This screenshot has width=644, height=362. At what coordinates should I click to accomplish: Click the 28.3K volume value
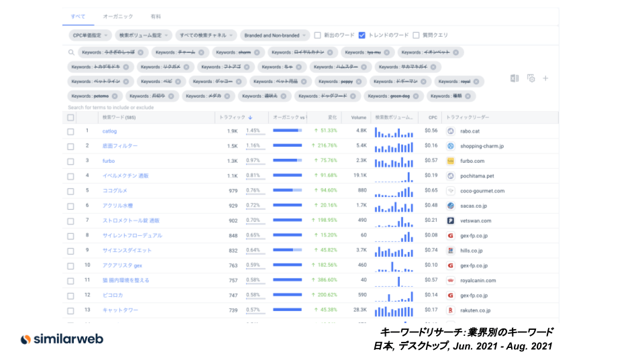(x=360, y=310)
